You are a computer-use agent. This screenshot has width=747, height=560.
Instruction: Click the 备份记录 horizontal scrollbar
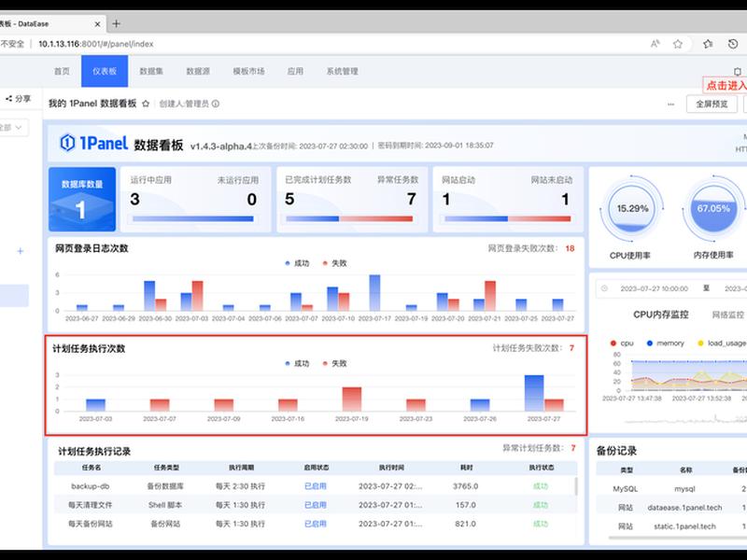676,539
